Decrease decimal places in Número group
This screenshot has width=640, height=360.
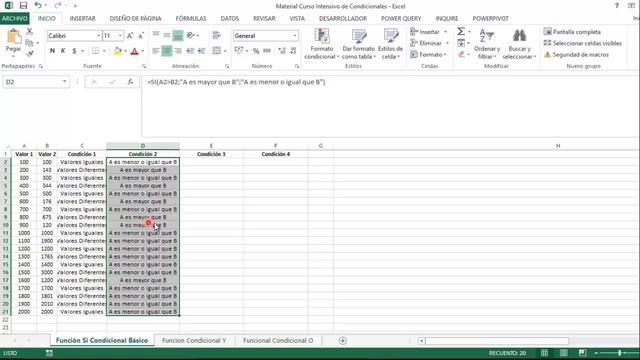click(293, 51)
